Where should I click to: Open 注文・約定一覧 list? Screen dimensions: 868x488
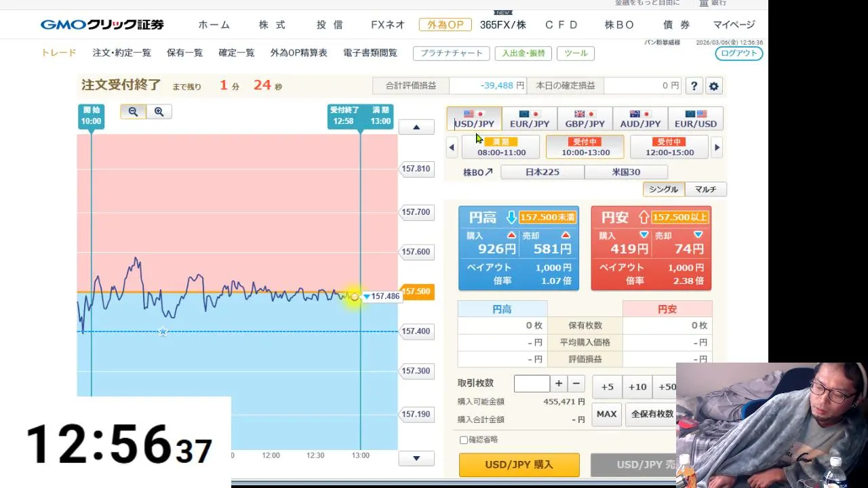122,52
